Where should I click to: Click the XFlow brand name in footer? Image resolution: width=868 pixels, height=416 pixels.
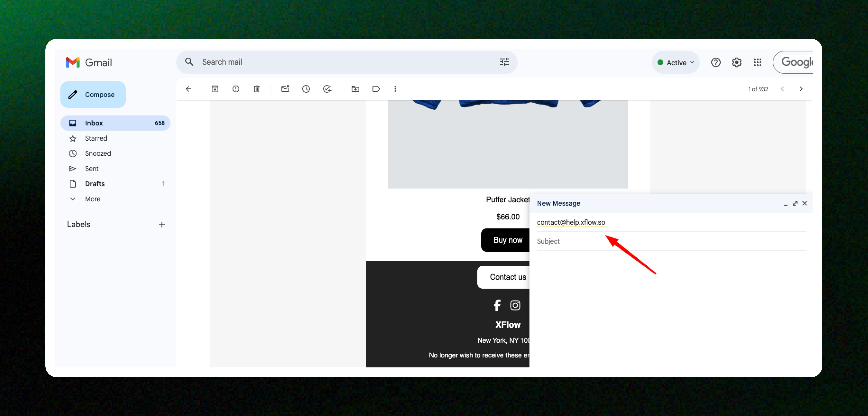[508, 325]
